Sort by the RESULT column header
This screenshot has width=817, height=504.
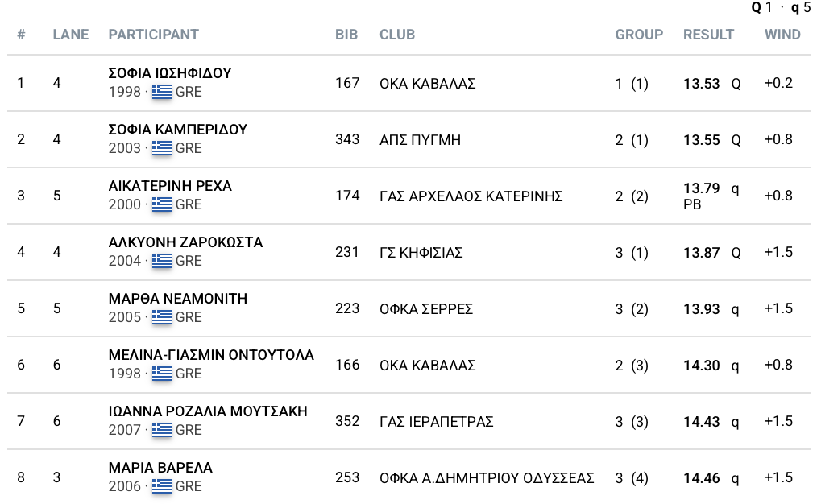[x=708, y=35]
